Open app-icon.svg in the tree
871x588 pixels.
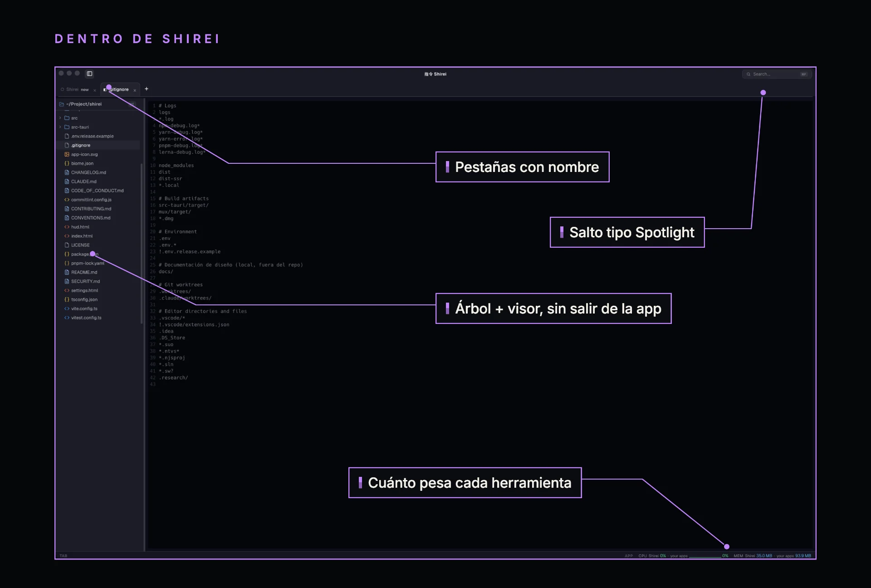(84, 154)
